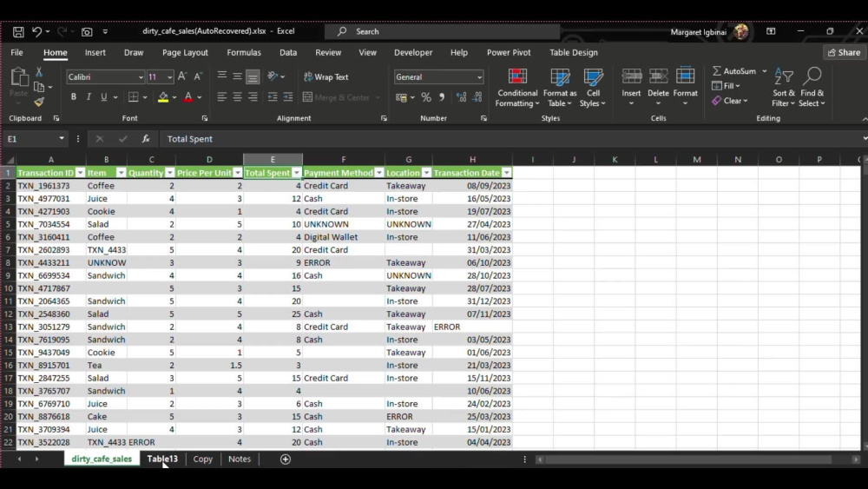Click the AutoSum button
The width and height of the screenshot is (868, 489).
pyautogui.click(x=734, y=71)
